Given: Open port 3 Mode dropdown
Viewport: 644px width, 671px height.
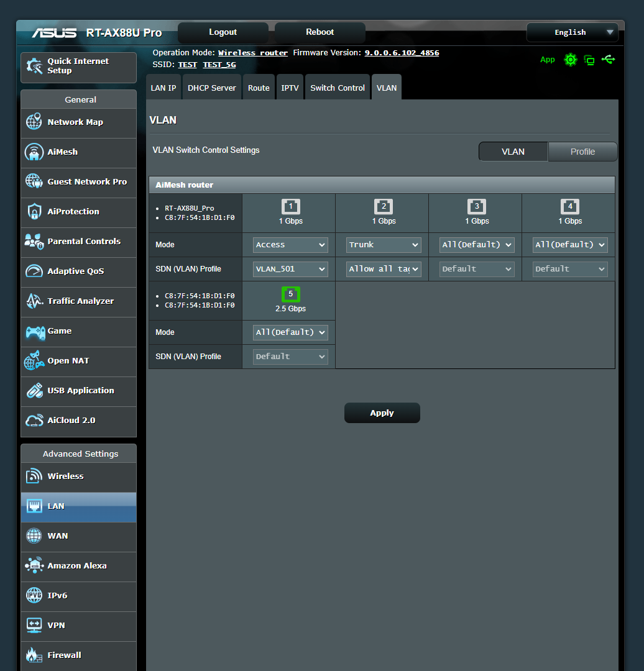Looking at the screenshot, I should point(477,245).
